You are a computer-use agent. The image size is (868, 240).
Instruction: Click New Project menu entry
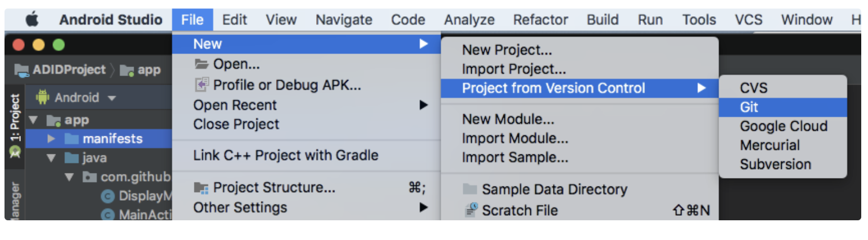point(507,50)
